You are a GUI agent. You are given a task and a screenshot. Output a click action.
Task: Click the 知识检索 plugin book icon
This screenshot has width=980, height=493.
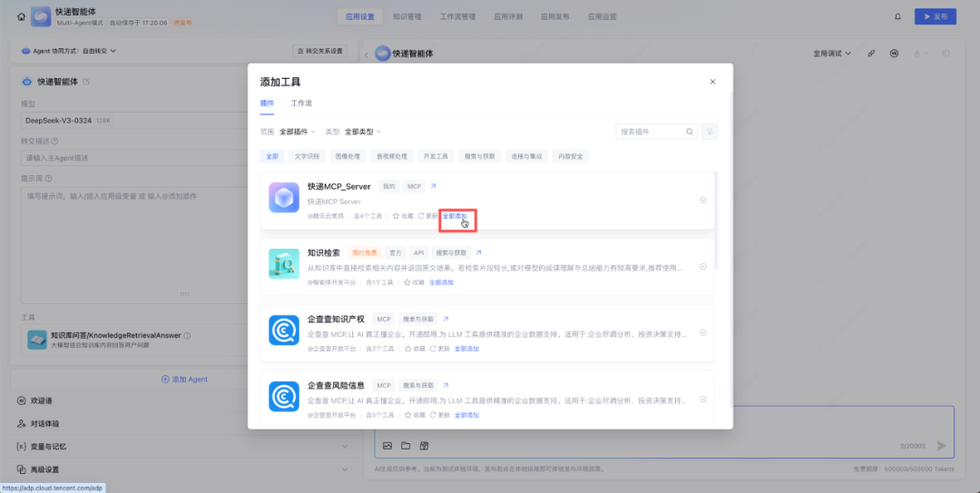click(x=284, y=264)
